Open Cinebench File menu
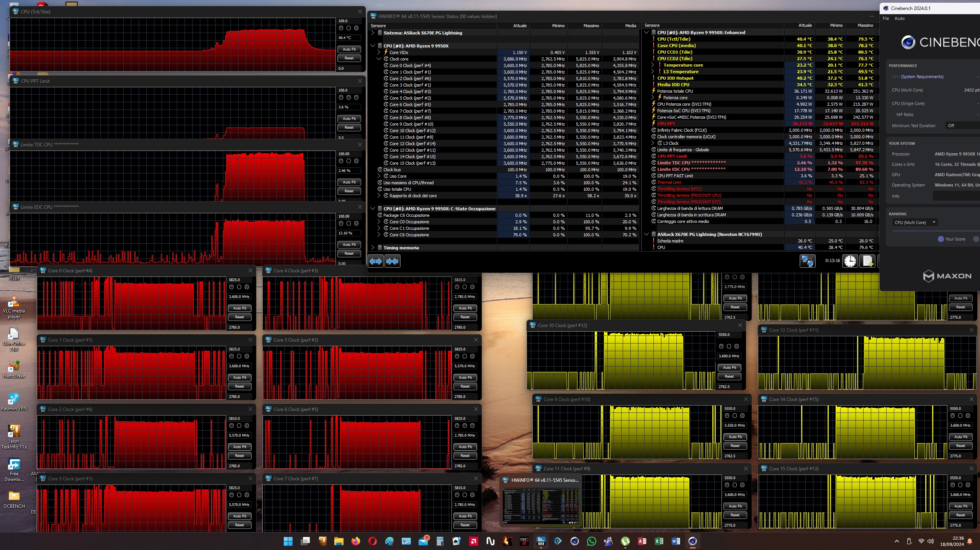 886,18
